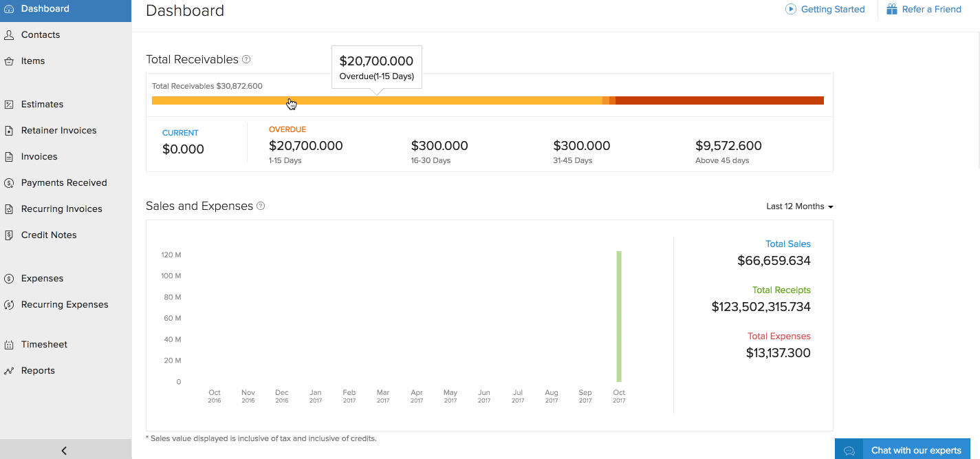This screenshot has height=459, width=980.
Task: Click the $9,572.600 overdue amount
Action: click(728, 146)
